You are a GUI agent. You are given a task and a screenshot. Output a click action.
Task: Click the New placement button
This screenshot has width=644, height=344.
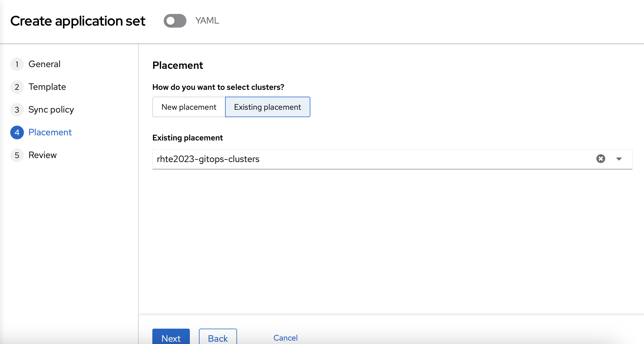click(x=189, y=107)
